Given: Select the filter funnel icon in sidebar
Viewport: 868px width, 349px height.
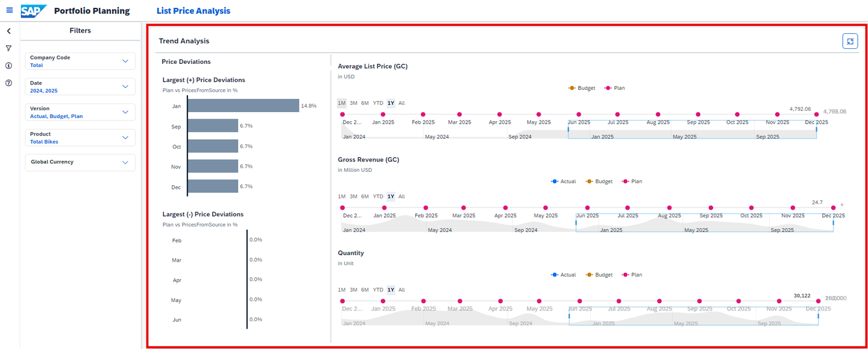Looking at the screenshot, I should [x=9, y=48].
